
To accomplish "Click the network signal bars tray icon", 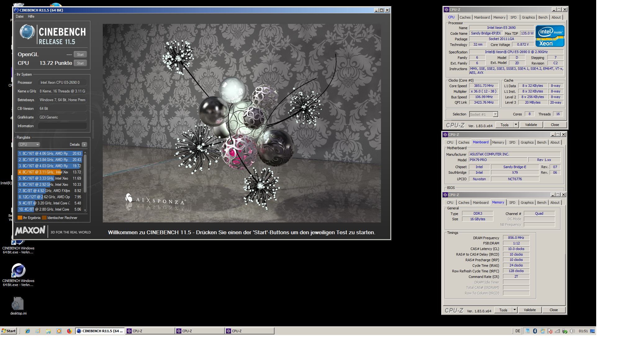I will pyautogui.click(x=557, y=331).
